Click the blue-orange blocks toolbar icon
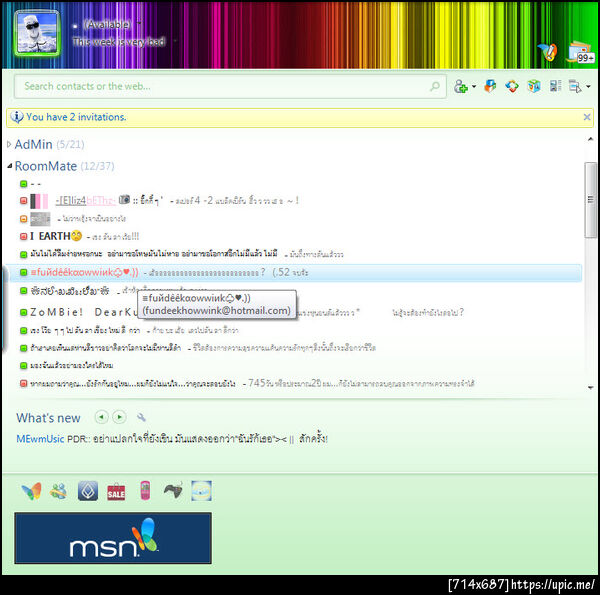Screen dimensions: 600x595 click(490, 86)
